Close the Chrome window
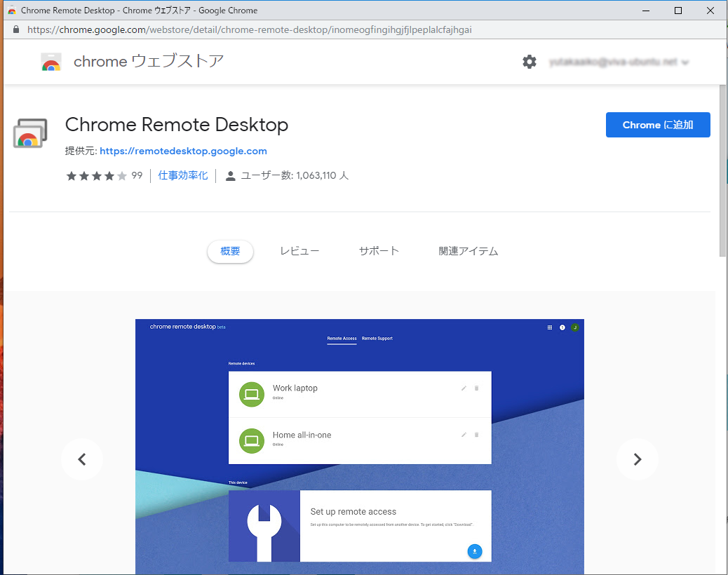Image resolution: width=728 pixels, height=575 pixels. pyautogui.click(x=710, y=11)
